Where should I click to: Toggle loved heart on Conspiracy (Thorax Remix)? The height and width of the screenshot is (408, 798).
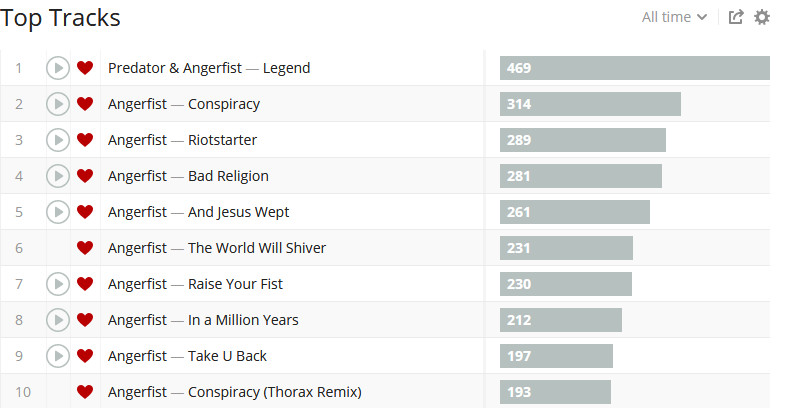coord(85,392)
